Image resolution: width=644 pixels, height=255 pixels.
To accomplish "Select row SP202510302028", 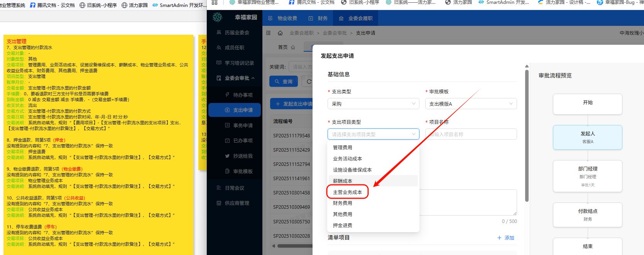I will click(x=291, y=236).
